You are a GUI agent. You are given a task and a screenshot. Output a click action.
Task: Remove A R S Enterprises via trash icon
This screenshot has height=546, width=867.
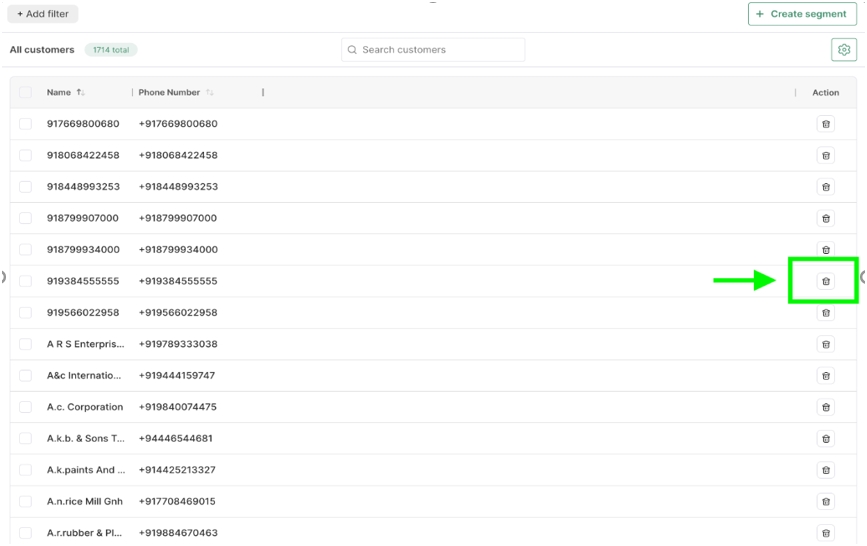pos(825,344)
